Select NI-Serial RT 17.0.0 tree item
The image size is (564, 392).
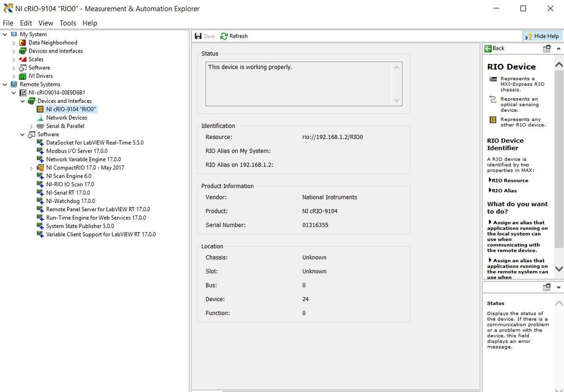tap(68, 193)
